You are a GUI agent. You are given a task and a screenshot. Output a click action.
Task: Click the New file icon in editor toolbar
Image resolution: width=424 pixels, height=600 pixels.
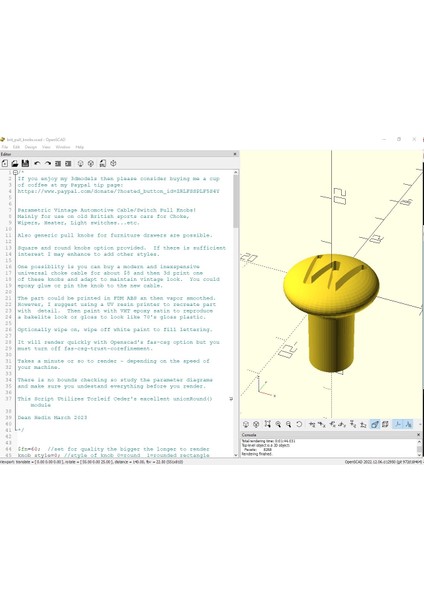coord(5,163)
